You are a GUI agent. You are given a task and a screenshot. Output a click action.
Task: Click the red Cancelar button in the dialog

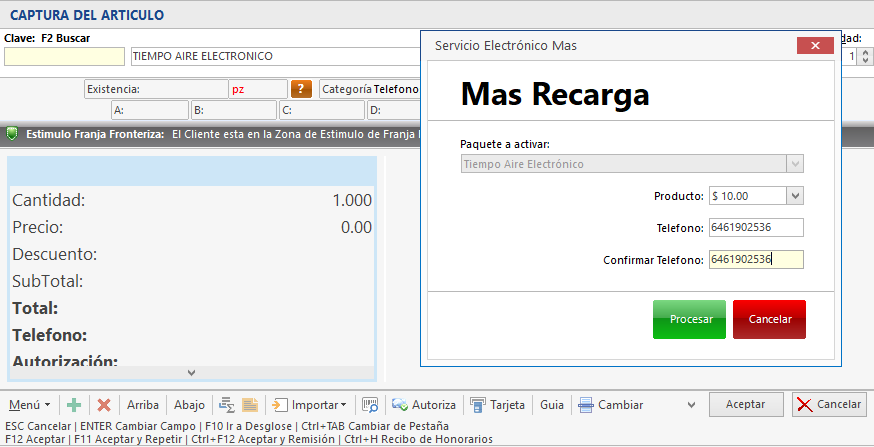[x=769, y=319]
